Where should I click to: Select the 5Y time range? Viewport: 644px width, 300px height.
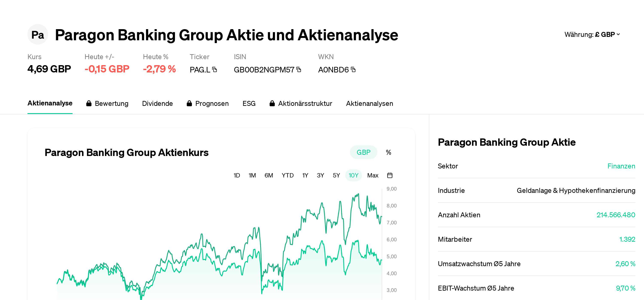(x=336, y=175)
